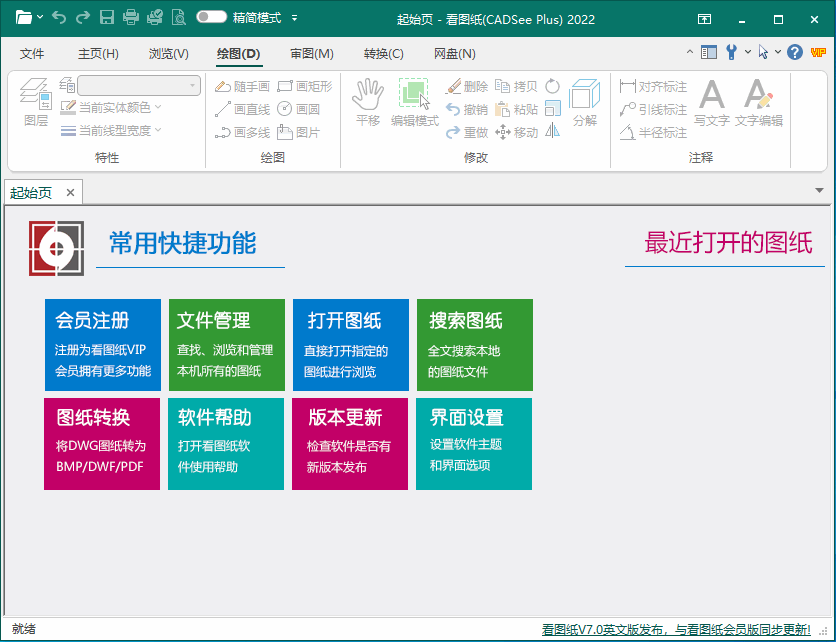The image size is (836, 642).
Task: Click the scale squares icon in 修改 group
Action: (x=552, y=109)
